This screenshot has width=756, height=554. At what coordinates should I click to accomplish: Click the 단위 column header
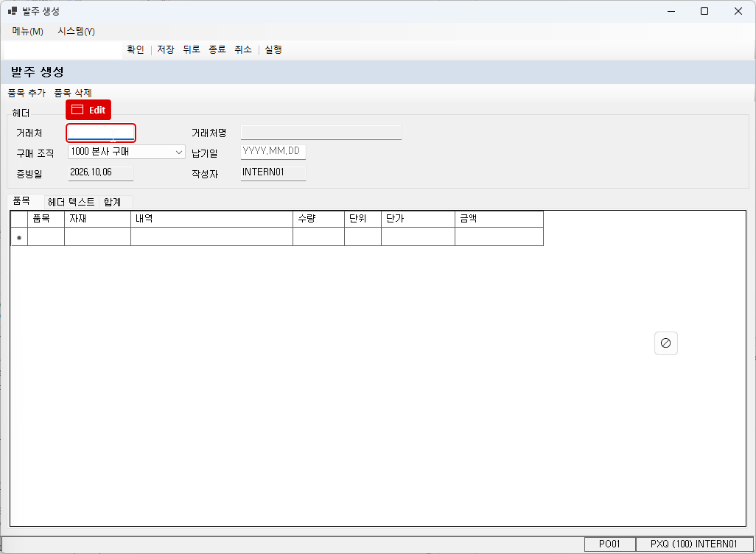pyautogui.click(x=363, y=219)
